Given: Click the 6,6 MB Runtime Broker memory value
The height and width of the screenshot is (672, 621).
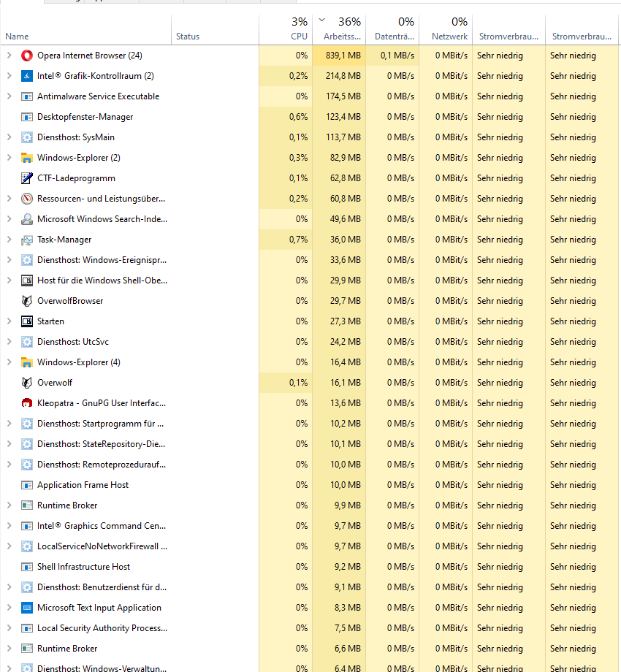Looking at the screenshot, I should pos(348,649).
